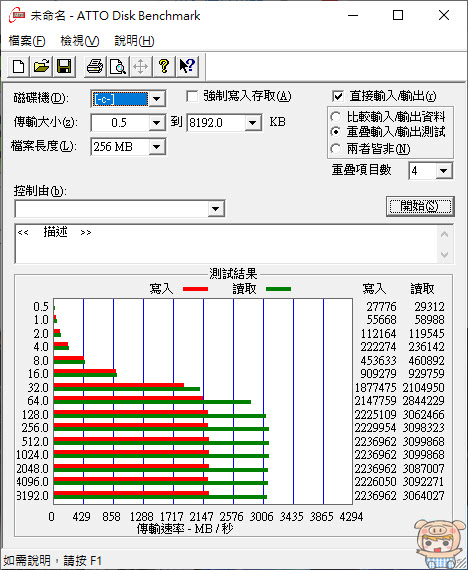The width and height of the screenshot is (468, 570).
Task: Uncheck 直接輸入/輸出 checkbox
Action: tap(338, 96)
